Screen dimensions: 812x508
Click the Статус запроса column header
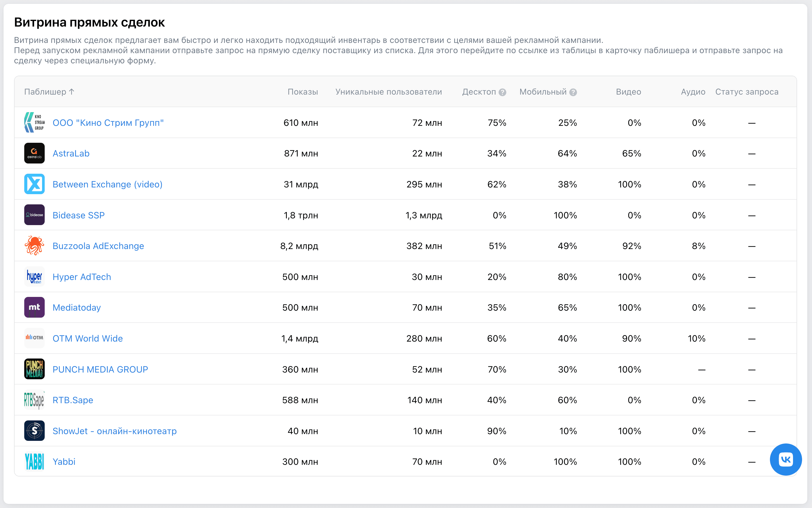click(747, 92)
